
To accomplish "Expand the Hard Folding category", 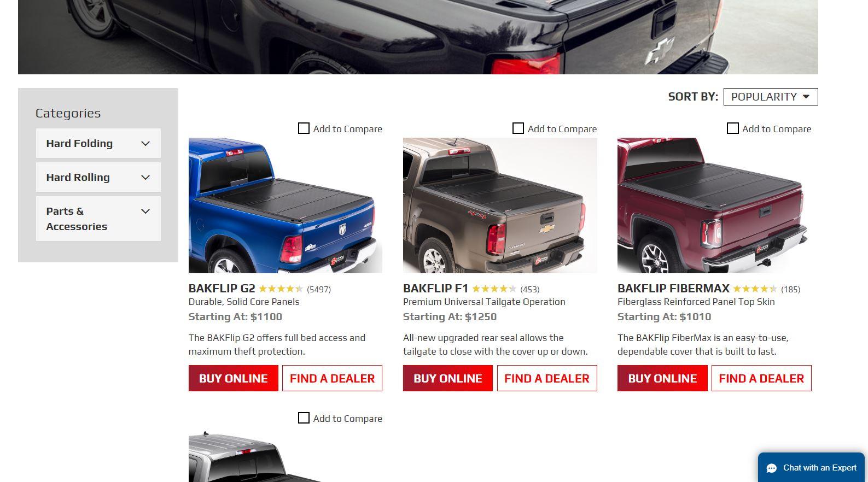I will (98, 144).
